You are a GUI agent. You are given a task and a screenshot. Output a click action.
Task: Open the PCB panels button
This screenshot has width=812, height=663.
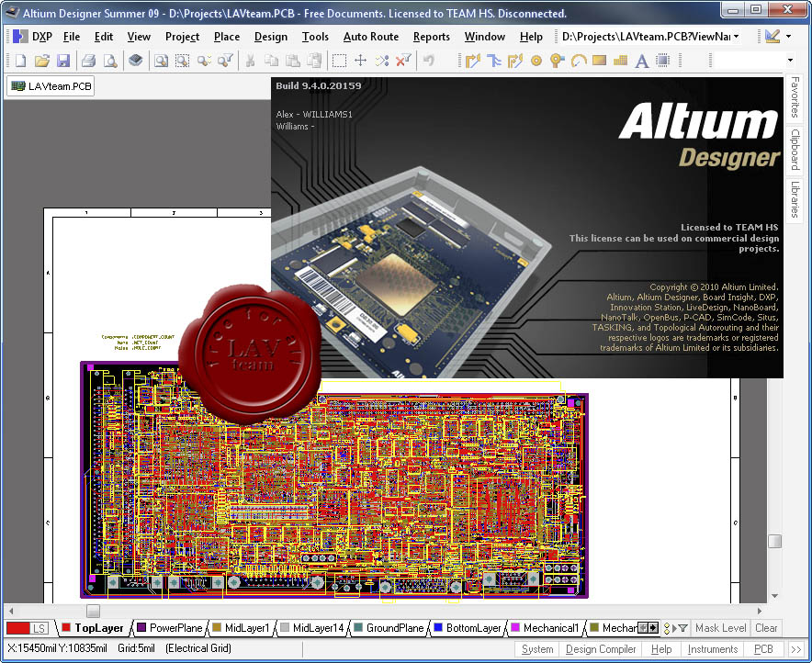coord(763,649)
